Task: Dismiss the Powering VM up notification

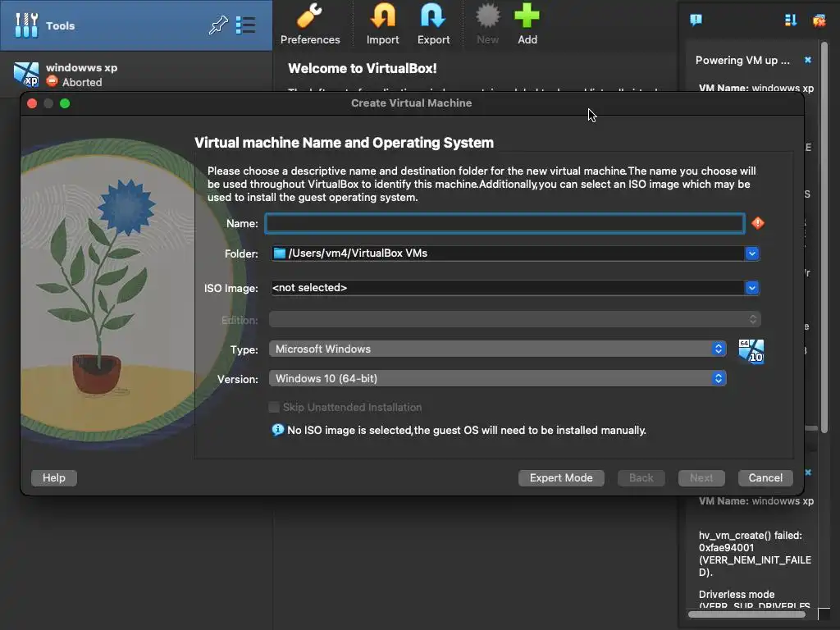Action: 808,60
